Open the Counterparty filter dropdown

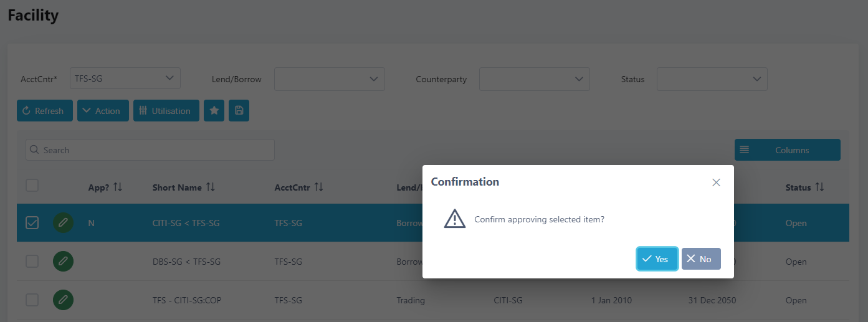tap(534, 79)
